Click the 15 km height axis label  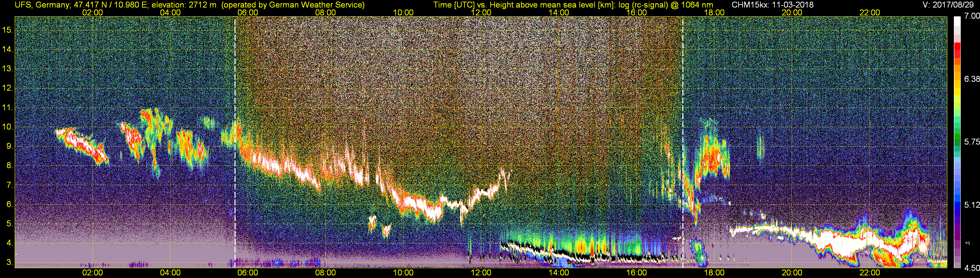coord(7,30)
